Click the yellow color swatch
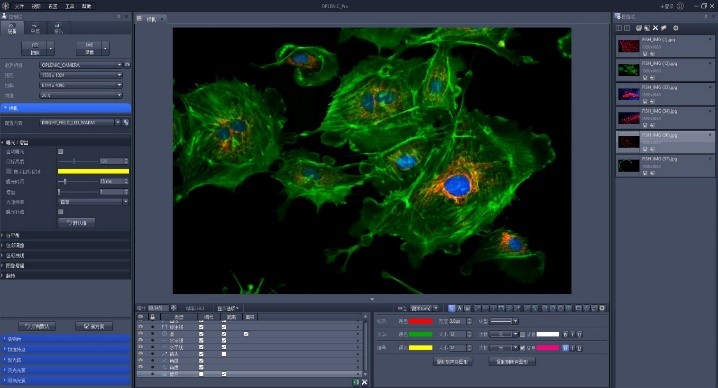 pyautogui.click(x=420, y=348)
